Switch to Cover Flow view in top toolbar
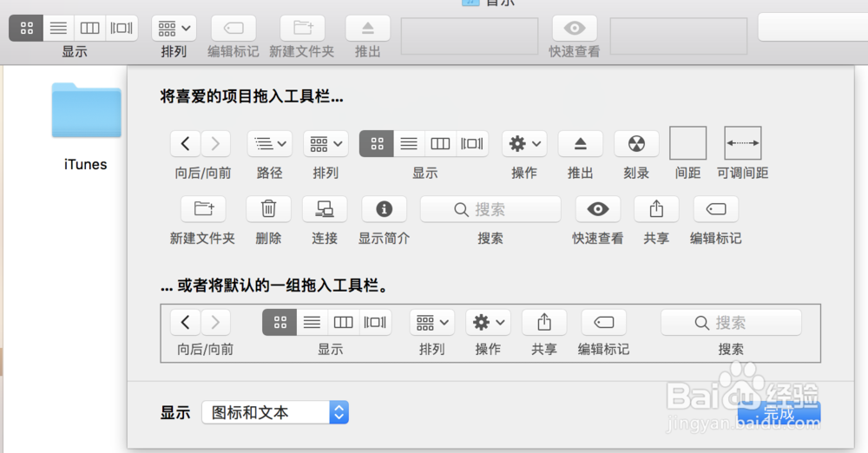This screenshot has width=868, height=453. 122,28
